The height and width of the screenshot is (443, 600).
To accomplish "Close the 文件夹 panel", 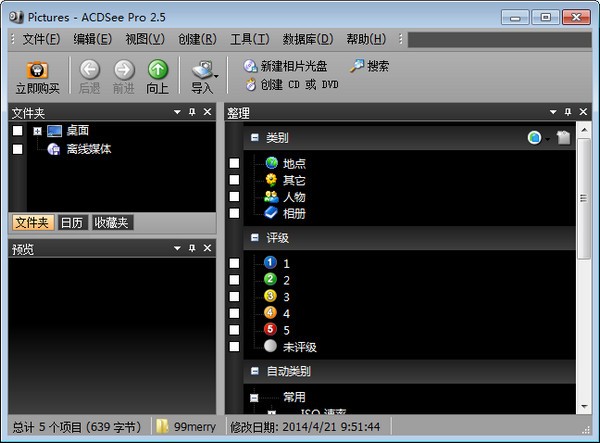I will [x=207, y=112].
